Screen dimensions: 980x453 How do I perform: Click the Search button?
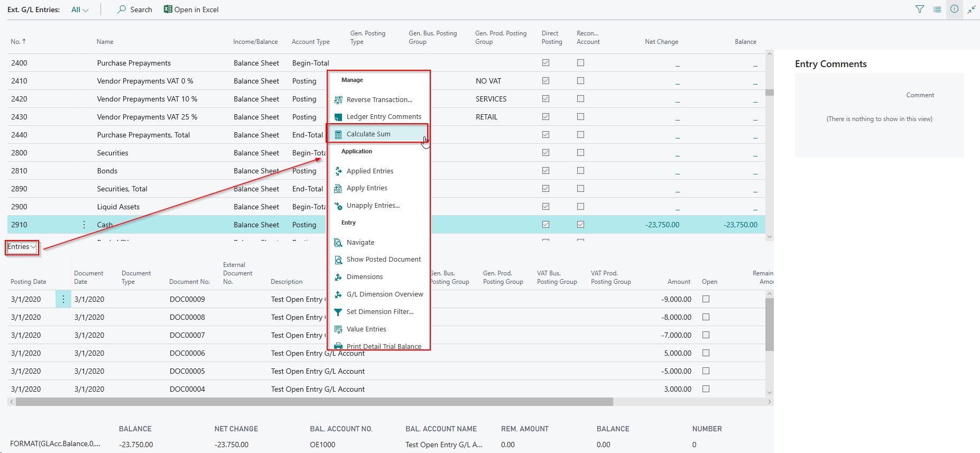click(x=135, y=10)
